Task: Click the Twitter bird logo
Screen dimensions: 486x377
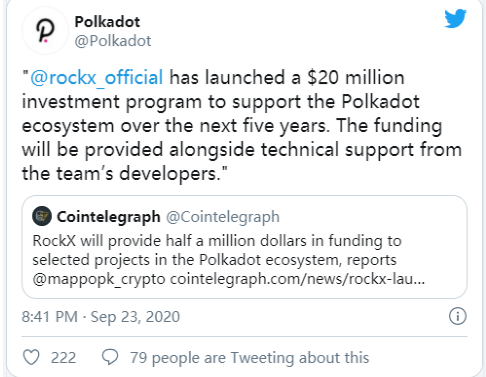Action: tap(455, 19)
